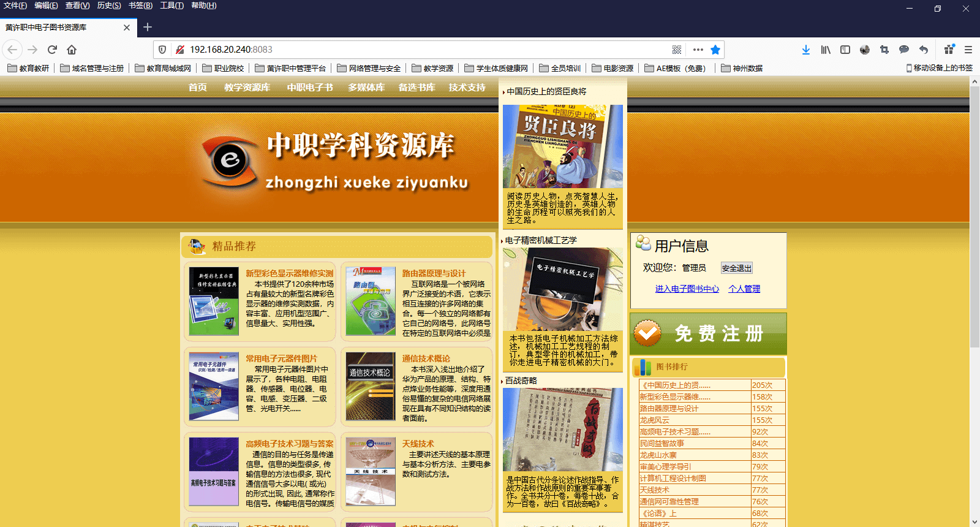This screenshot has height=527, width=980.
Task: Click the 安全退出 logout button
Action: coord(736,268)
